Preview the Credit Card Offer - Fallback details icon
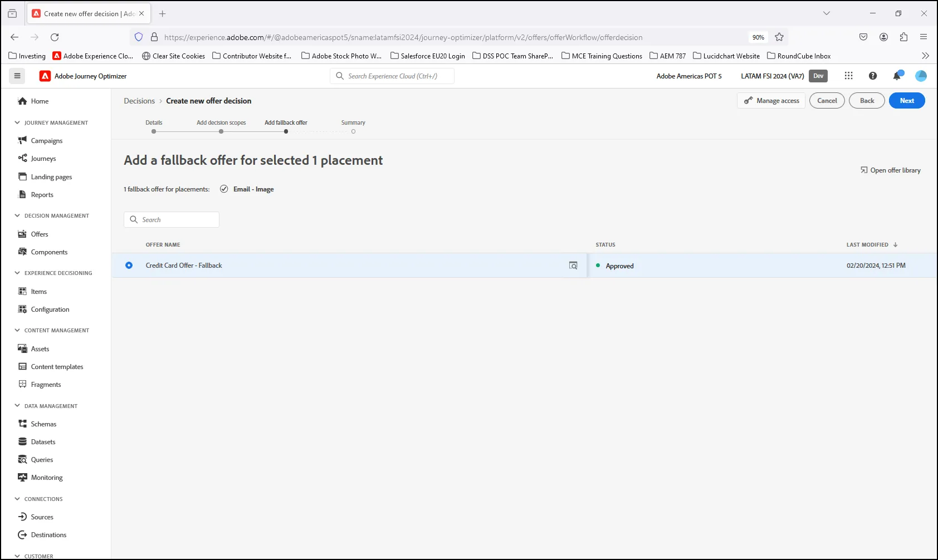Screen dimensions: 938x560 pyautogui.click(x=573, y=266)
